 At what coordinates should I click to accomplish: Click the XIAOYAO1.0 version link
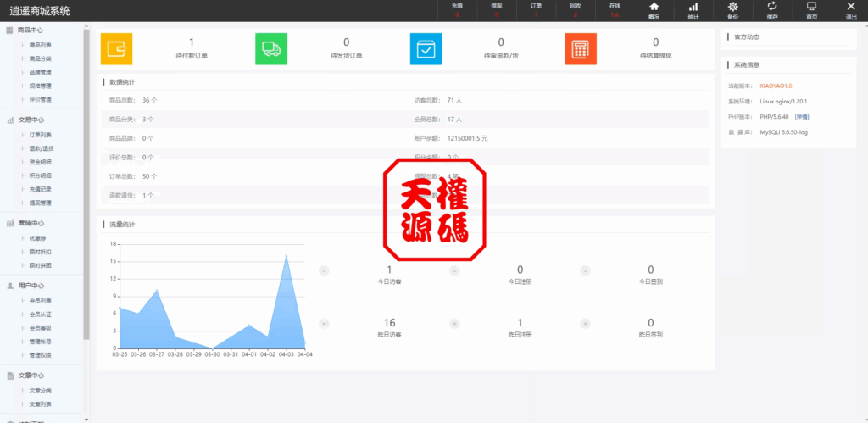776,86
